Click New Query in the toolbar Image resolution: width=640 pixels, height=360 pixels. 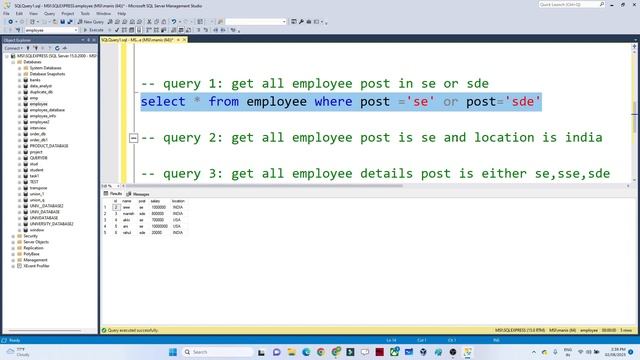pyautogui.click(x=91, y=22)
